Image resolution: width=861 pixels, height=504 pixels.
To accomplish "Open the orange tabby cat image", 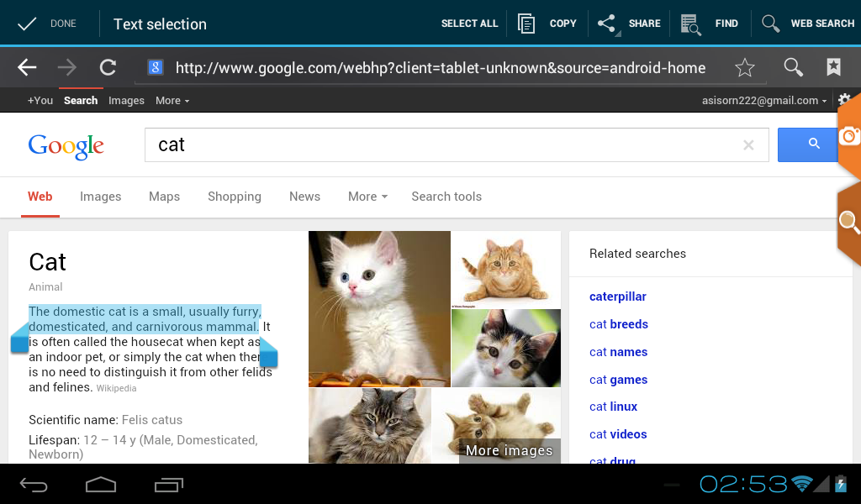I will (x=506, y=270).
